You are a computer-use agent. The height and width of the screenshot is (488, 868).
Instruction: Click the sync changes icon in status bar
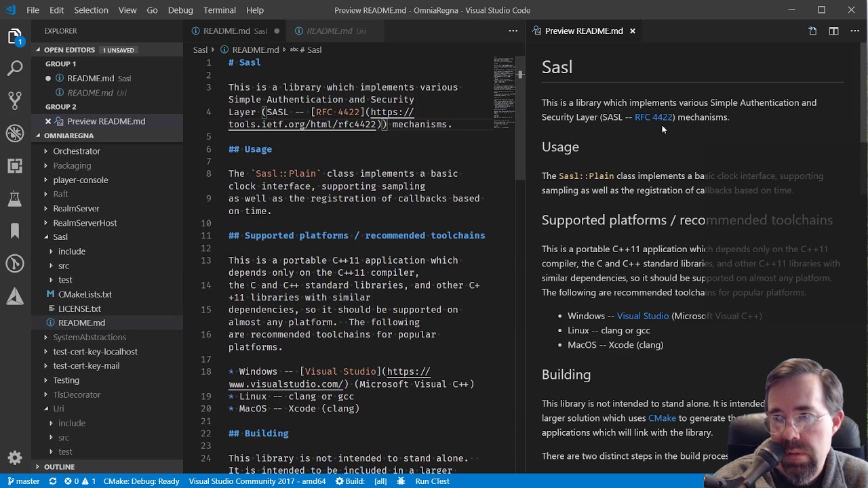tap(53, 481)
